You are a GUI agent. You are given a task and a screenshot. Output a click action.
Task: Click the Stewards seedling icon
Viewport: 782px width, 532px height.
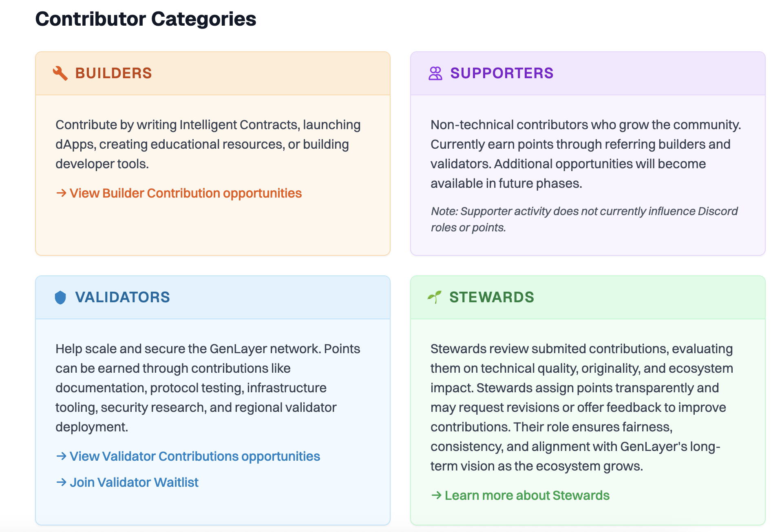click(x=435, y=297)
